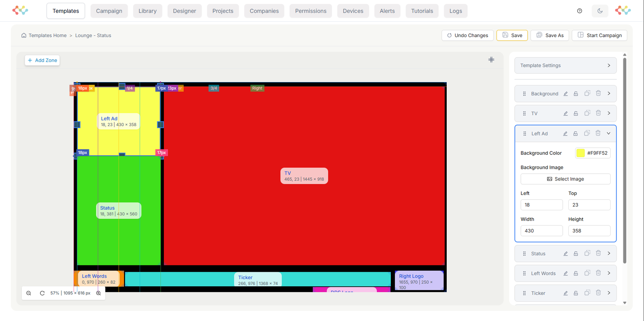Rename the Status zone with pencil icon
The image size is (644, 321).
pyautogui.click(x=566, y=254)
